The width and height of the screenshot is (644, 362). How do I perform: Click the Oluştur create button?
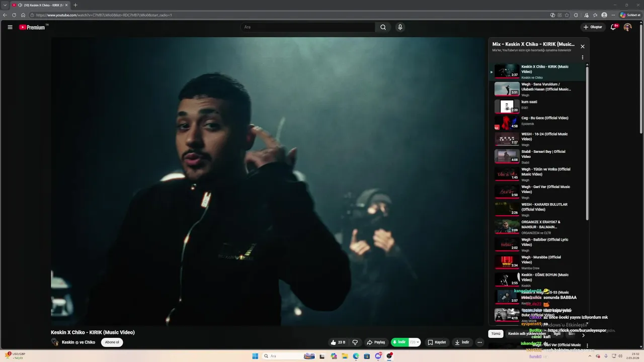point(593,27)
